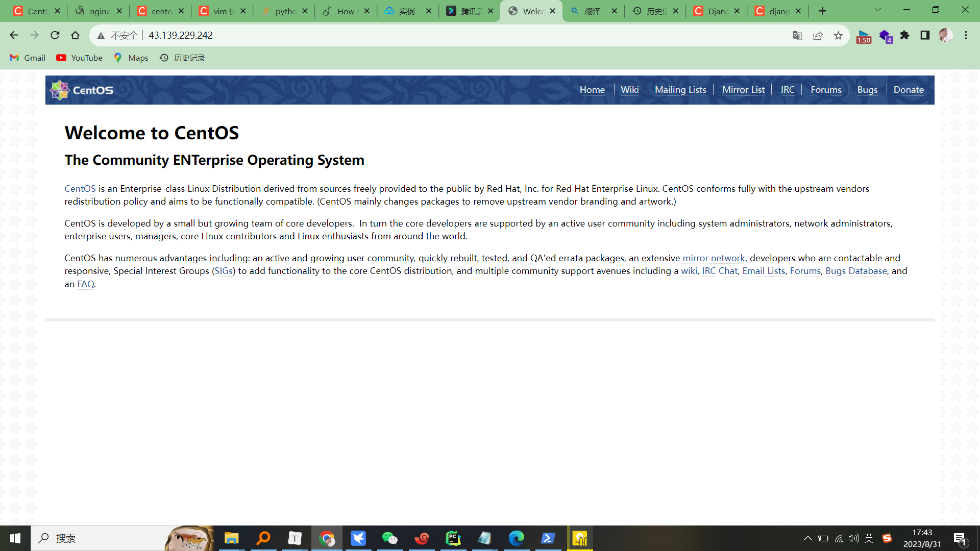
Task: Click the browser forward arrow
Action: [x=34, y=35]
